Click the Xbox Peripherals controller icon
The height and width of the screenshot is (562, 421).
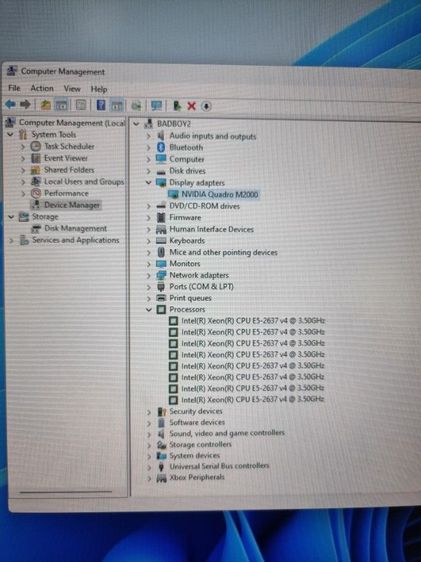click(x=162, y=477)
